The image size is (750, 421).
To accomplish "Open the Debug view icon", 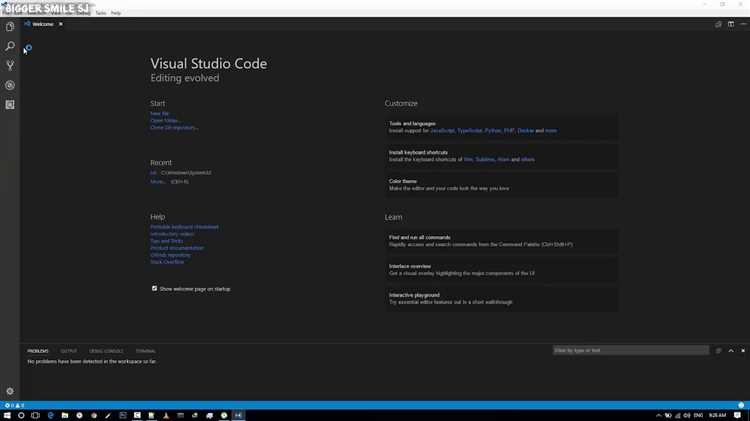I will pos(10,85).
